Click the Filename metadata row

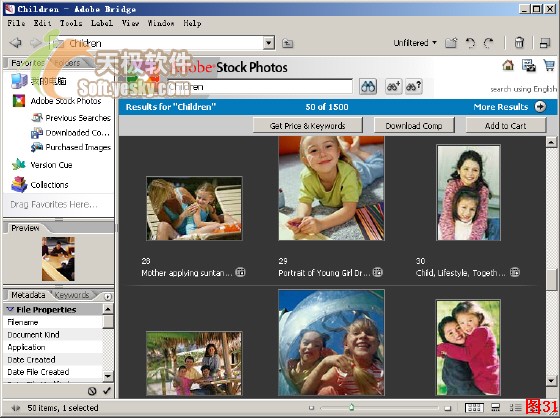point(53,322)
